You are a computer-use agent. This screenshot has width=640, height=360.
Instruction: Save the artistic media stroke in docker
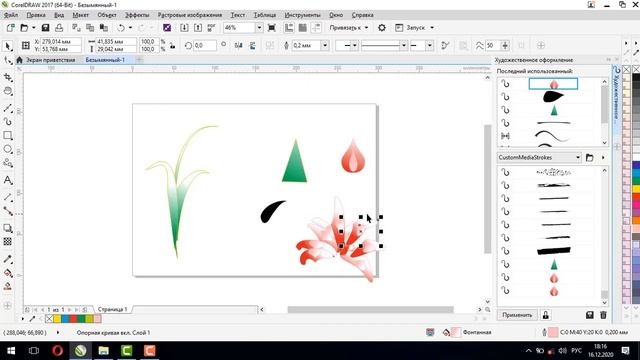click(589, 315)
